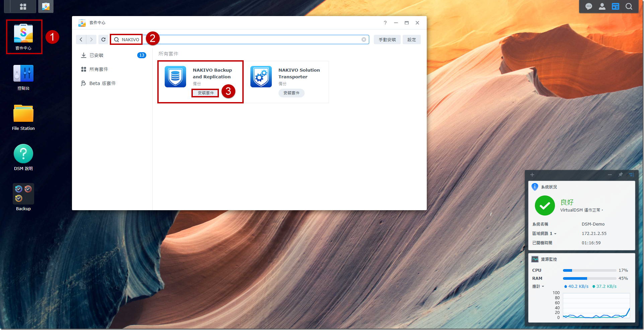
Task: Refresh the Package Center list
Action: click(103, 39)
